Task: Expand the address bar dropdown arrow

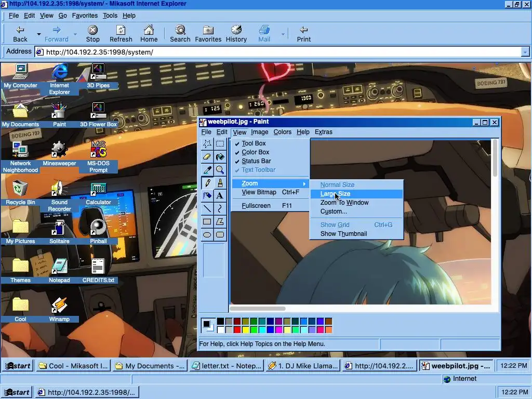Action: click(x=525, y=52)
